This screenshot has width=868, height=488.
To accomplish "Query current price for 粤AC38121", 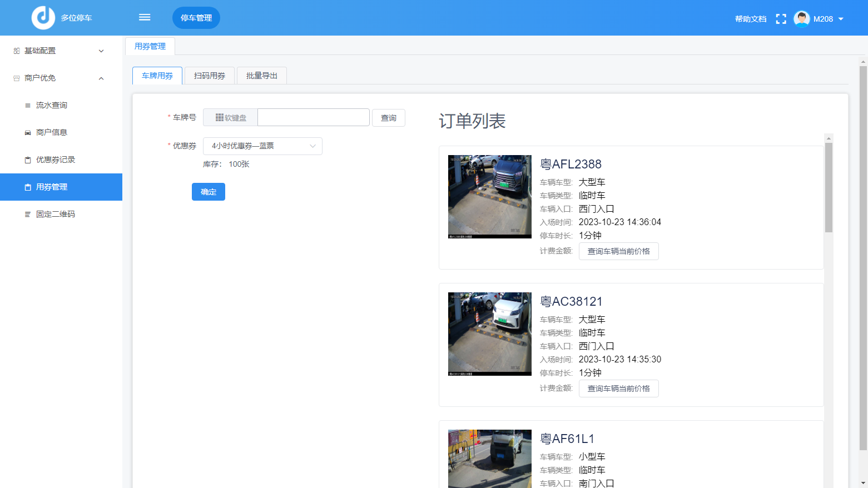I will point(619,389).
